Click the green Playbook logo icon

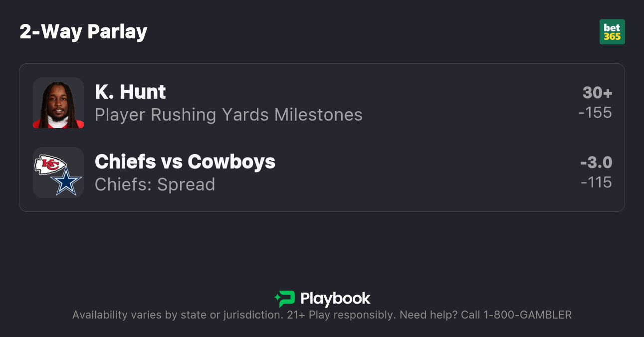(x=285, y=299)
